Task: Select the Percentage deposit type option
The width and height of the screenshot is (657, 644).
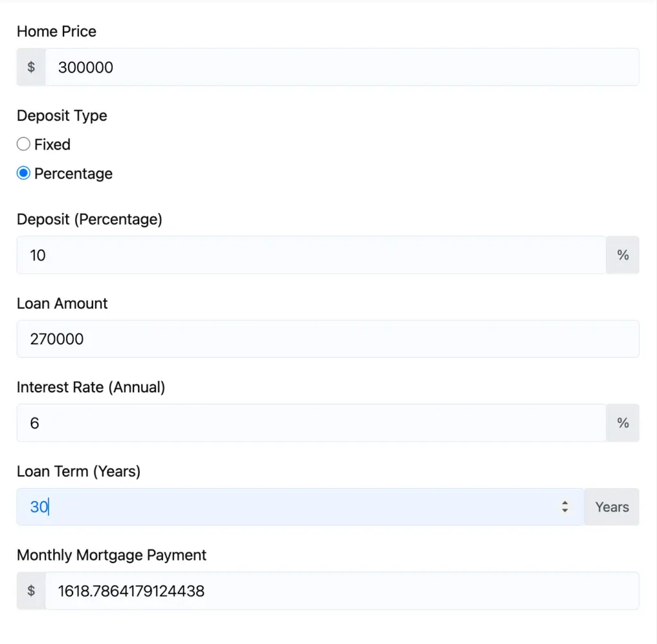Action: [23, 173]
